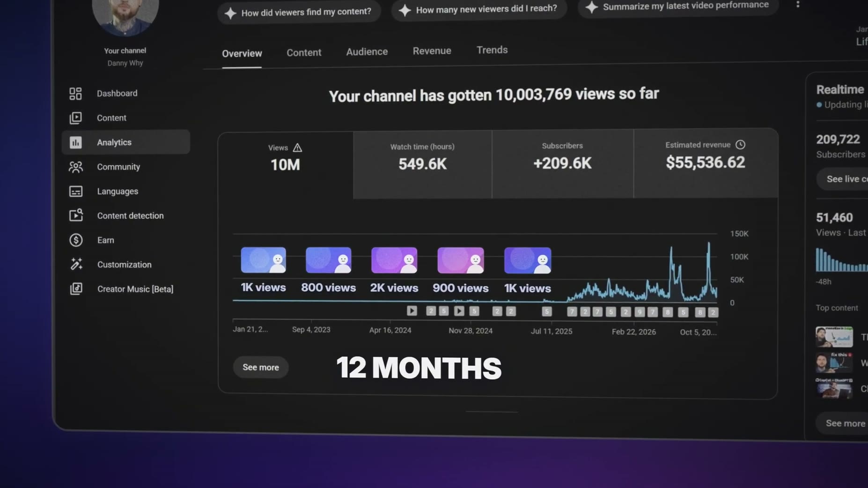The width and height of the screenshot is (868, 488).
Task: Click sparkle icon on 'How did viewers find' chip
Action: [x=230, y=13]
